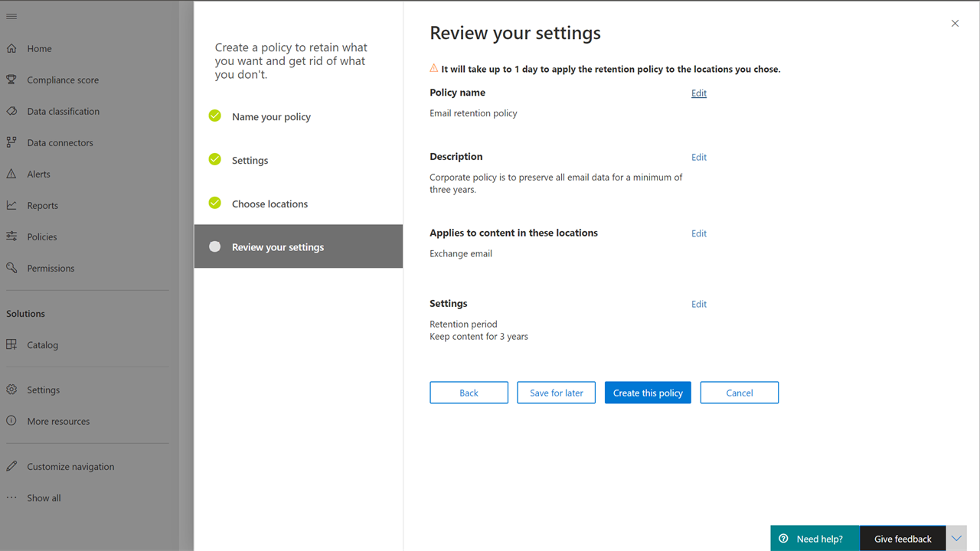Open Data classification page
Viewport: 980px width, 551px height.
(x=63, y=111)
